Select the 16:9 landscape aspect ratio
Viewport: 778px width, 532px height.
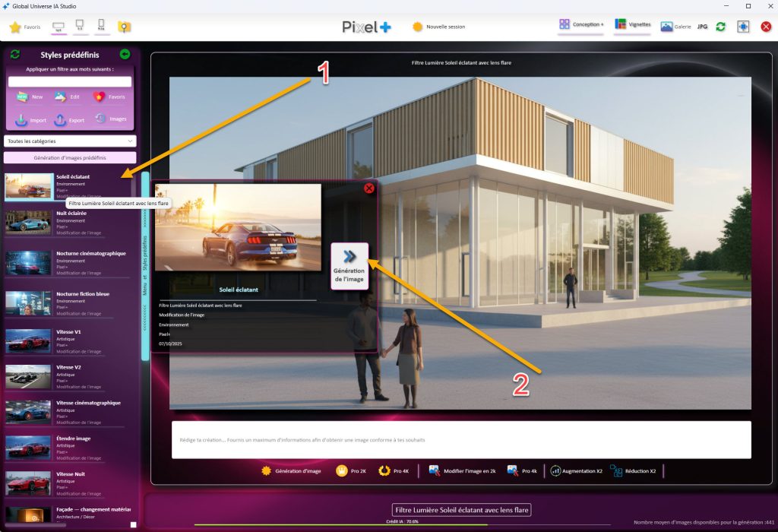(59, 27)
